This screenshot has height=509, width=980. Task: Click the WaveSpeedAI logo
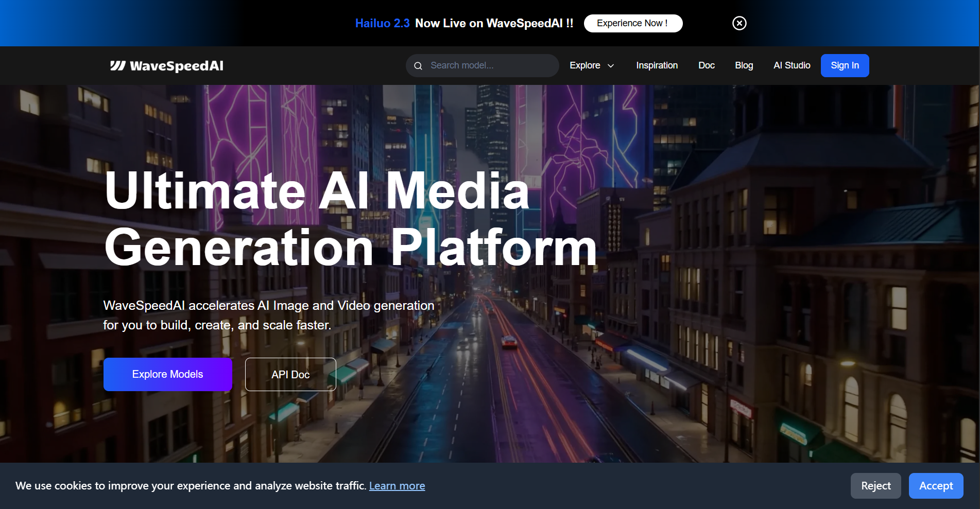[x=167, y=65]
